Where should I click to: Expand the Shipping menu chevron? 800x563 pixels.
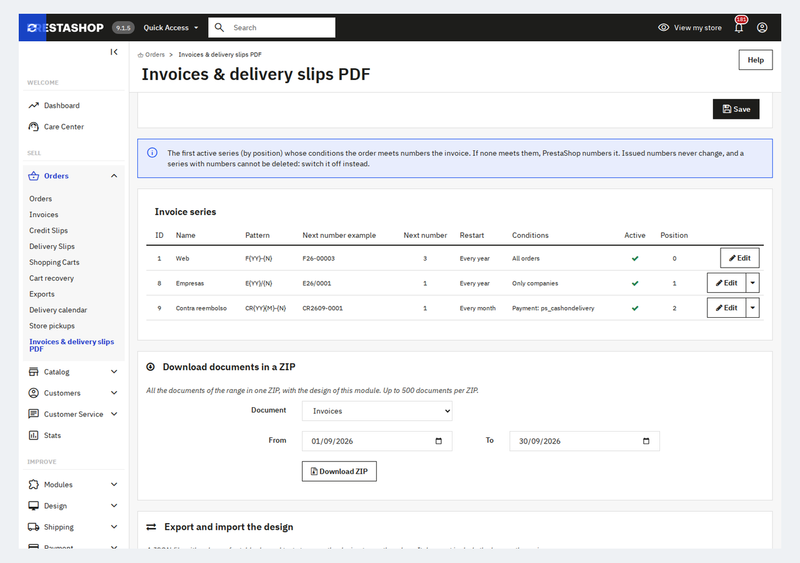114,527
